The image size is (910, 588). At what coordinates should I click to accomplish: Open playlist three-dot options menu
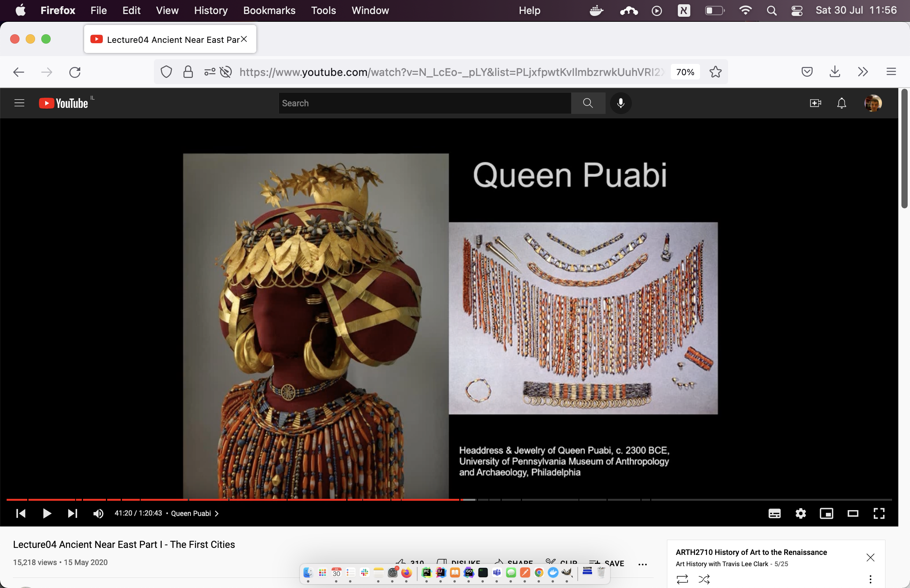click(x=870, y=579)
